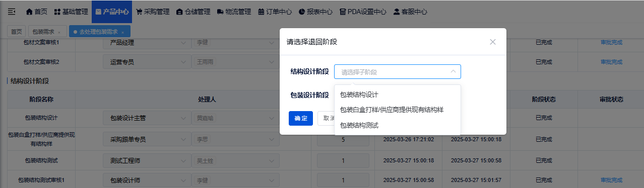Open the 吴士铨 handler dropdown

click(x=235, y=161)
